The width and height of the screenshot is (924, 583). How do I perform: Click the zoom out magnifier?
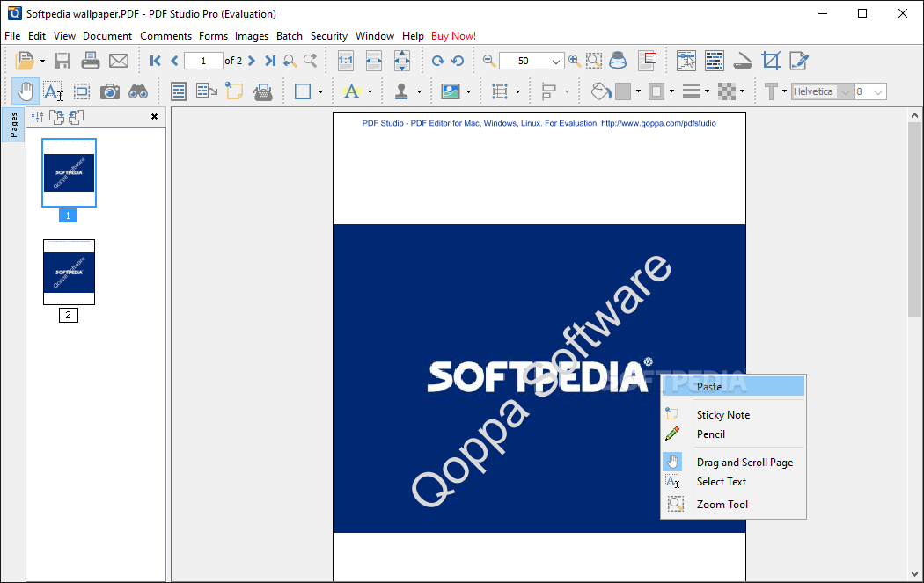[489, 61]
